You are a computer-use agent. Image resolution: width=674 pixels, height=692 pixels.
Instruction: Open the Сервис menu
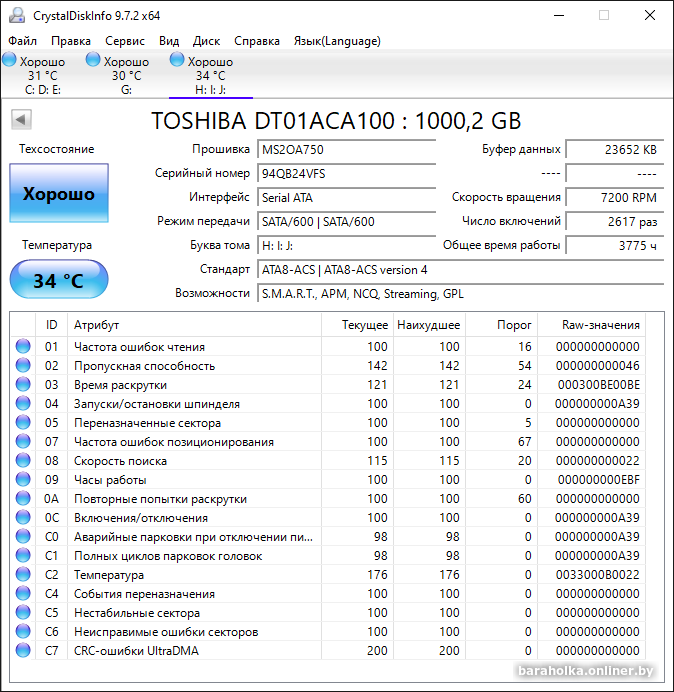point(125,41)
